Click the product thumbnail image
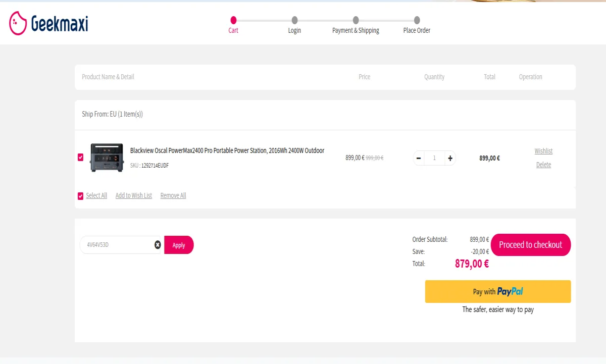 coord(107,157)
